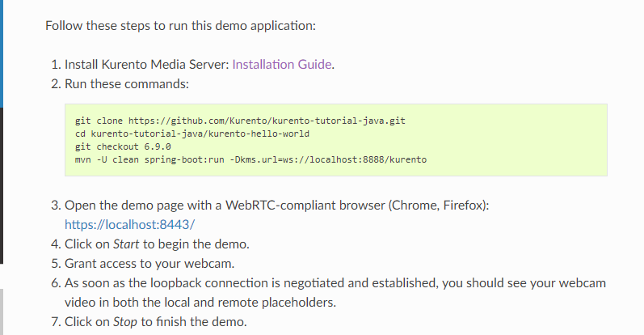The height and width of the screenshot is (335, 644).
Task: Click 'Run these commands:' step text
Action: pyautogui.click(x=127, y=84)
